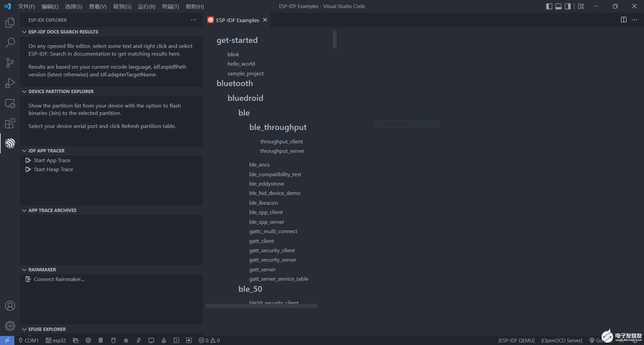
Task: Change the esp32 device target
Action: [x=56, y=340]
